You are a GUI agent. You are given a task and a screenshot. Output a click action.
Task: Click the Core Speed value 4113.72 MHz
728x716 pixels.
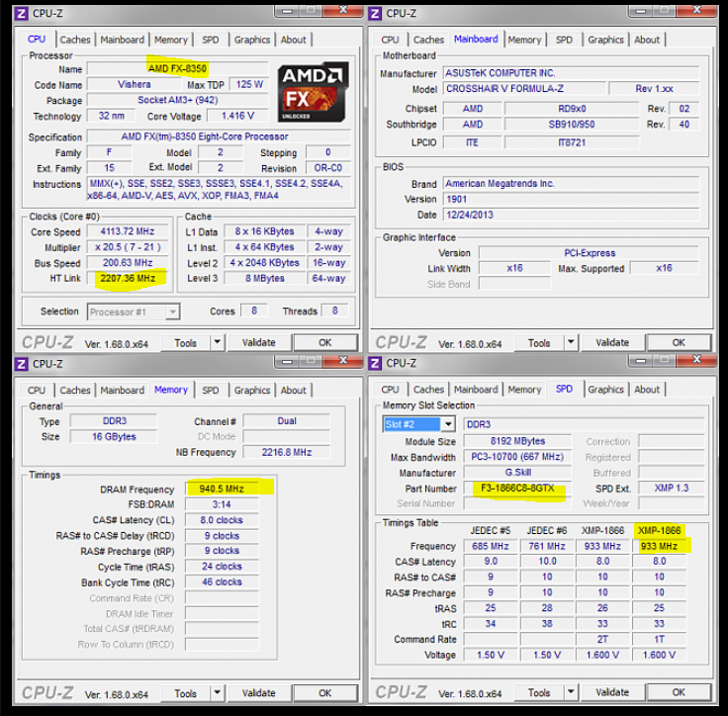(x=128, y=231)
